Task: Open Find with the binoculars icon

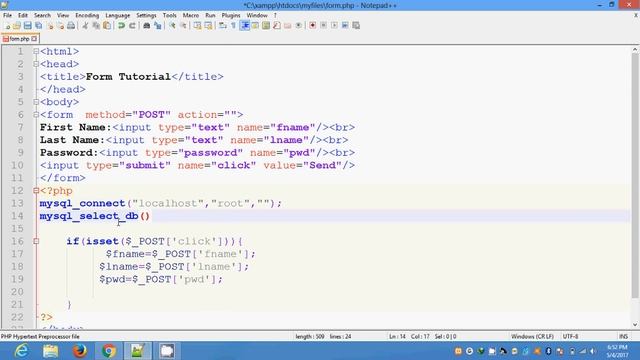Action: (147, 26)
